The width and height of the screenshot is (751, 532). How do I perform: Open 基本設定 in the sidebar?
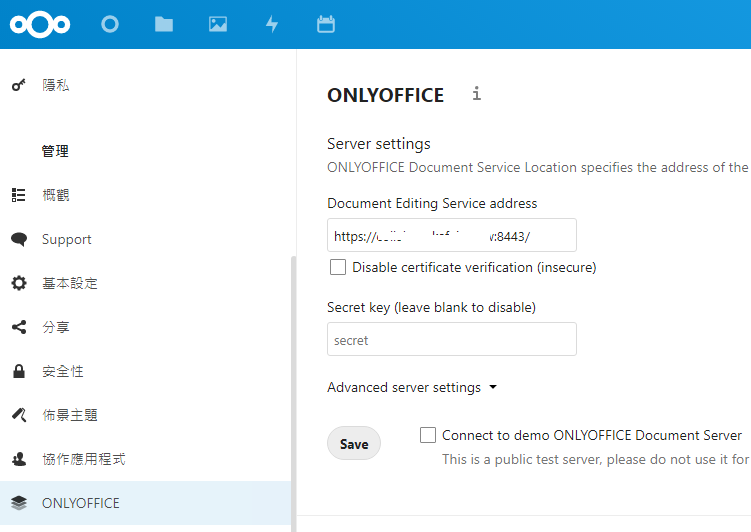tap(146, 283)
